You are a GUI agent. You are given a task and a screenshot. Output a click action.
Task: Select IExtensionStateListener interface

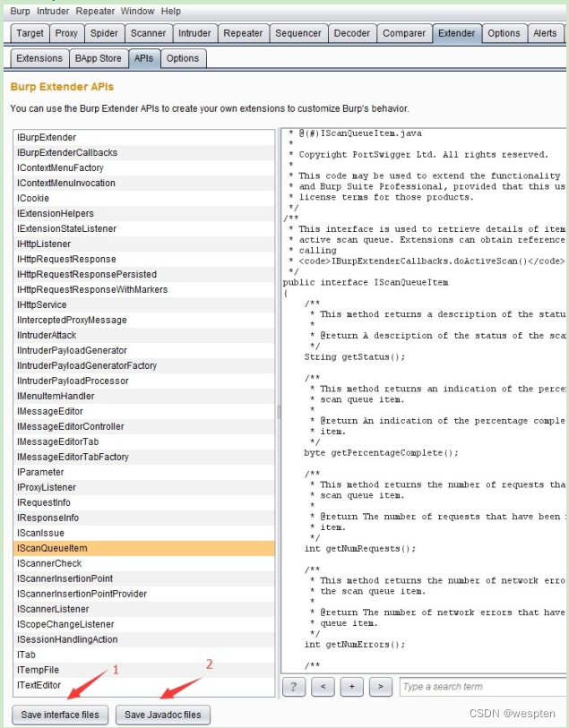coord(144,229)
